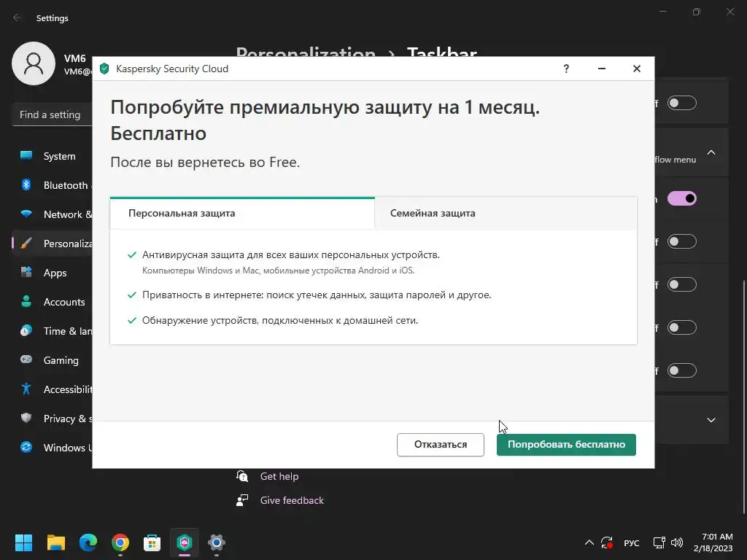Click the sync status tray icon

coord(607,542)
